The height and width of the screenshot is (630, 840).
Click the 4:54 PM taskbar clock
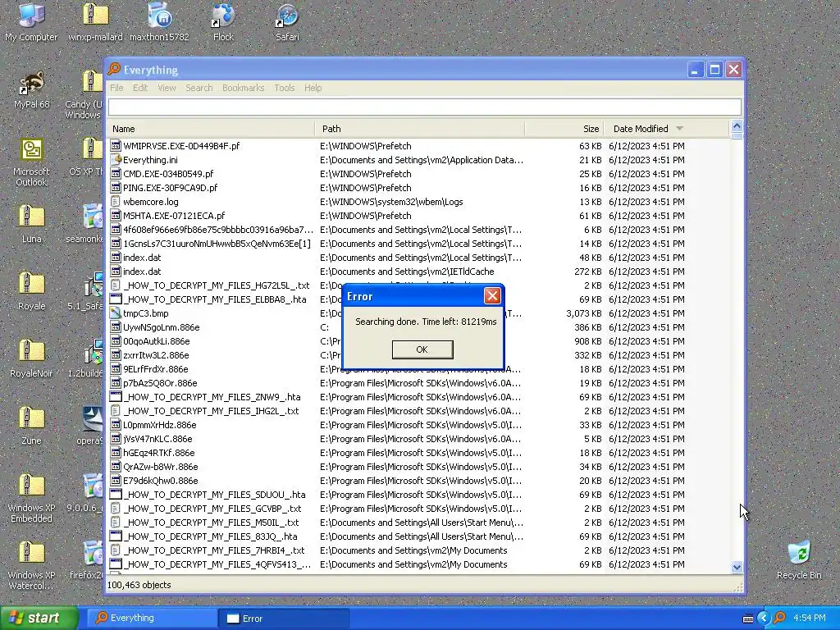(810, 619)
